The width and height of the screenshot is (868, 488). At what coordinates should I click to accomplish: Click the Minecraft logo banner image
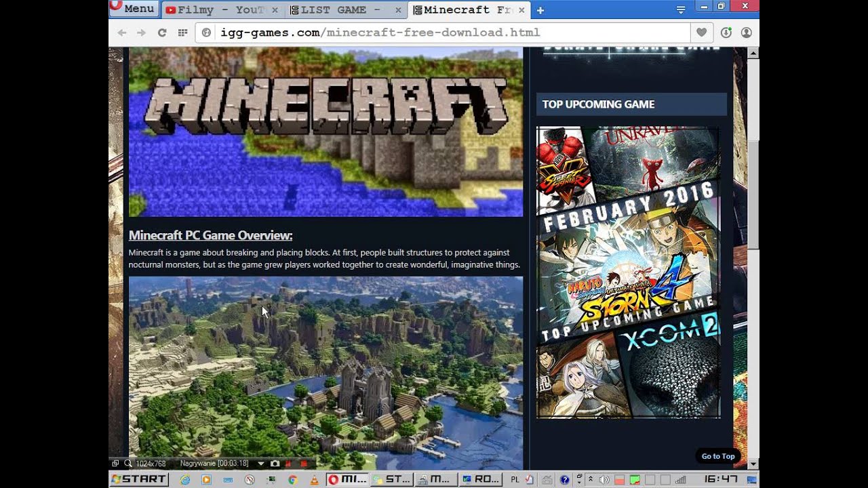tap(325, 132)
